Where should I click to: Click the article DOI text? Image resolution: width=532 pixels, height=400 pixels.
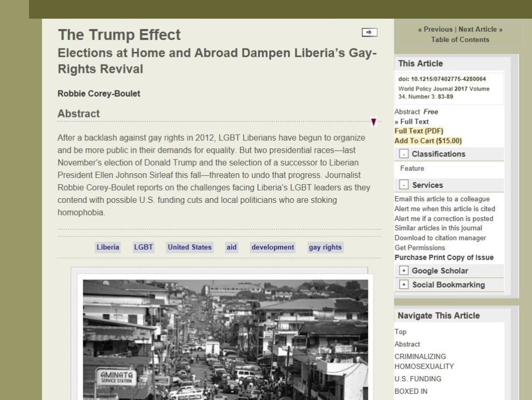pos(442,79)
